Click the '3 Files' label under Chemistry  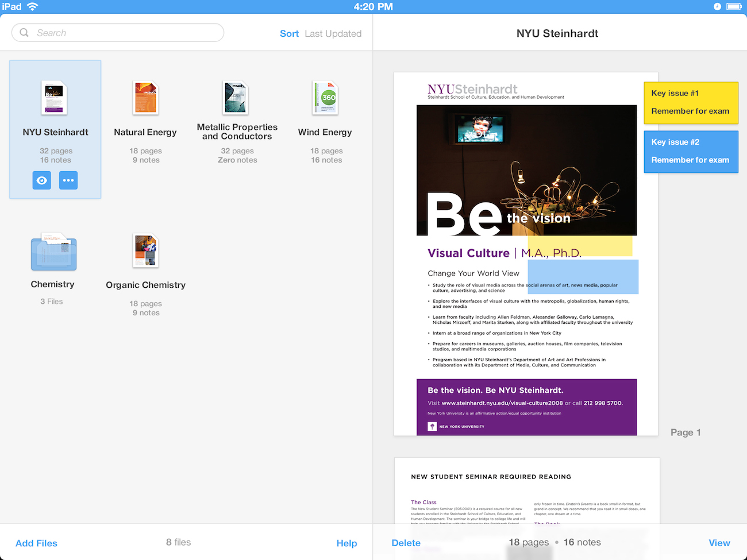click(x=52, y=302)
